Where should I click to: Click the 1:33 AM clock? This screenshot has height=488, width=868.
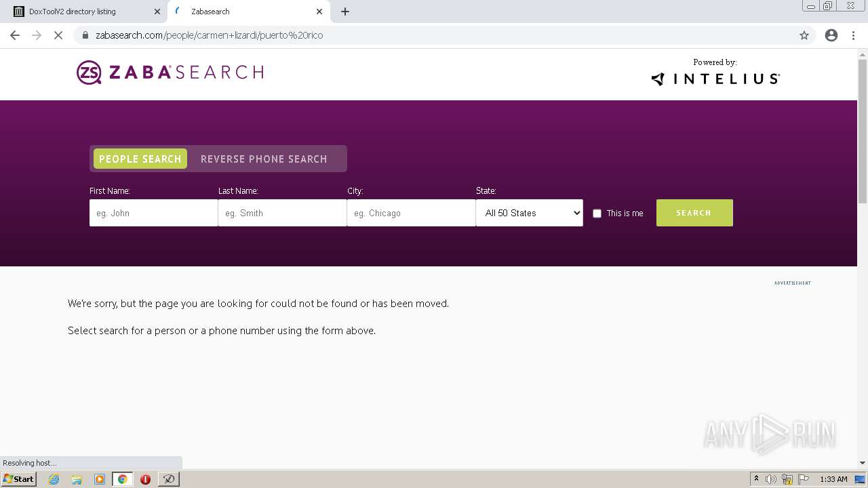pos(833,479)
